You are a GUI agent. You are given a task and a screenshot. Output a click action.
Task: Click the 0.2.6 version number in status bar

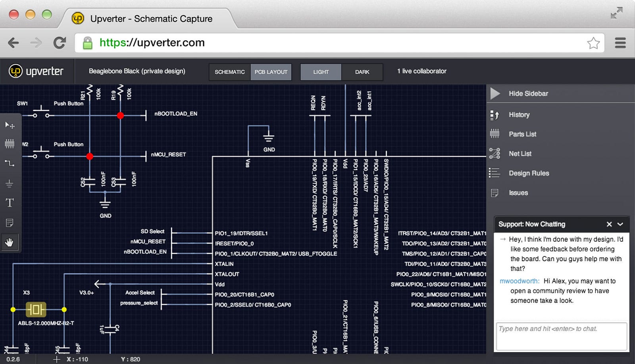pyautogui.click(x=13, y=359)
